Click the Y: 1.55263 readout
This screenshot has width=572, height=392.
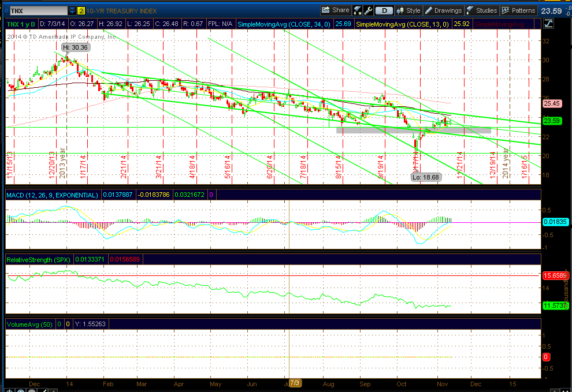[90, 324]
